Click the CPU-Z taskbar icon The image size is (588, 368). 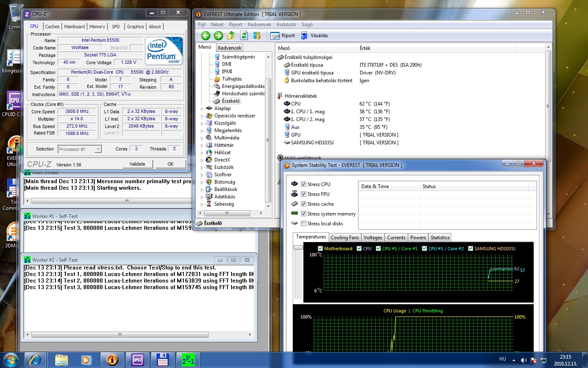click(x=138, y=360)
